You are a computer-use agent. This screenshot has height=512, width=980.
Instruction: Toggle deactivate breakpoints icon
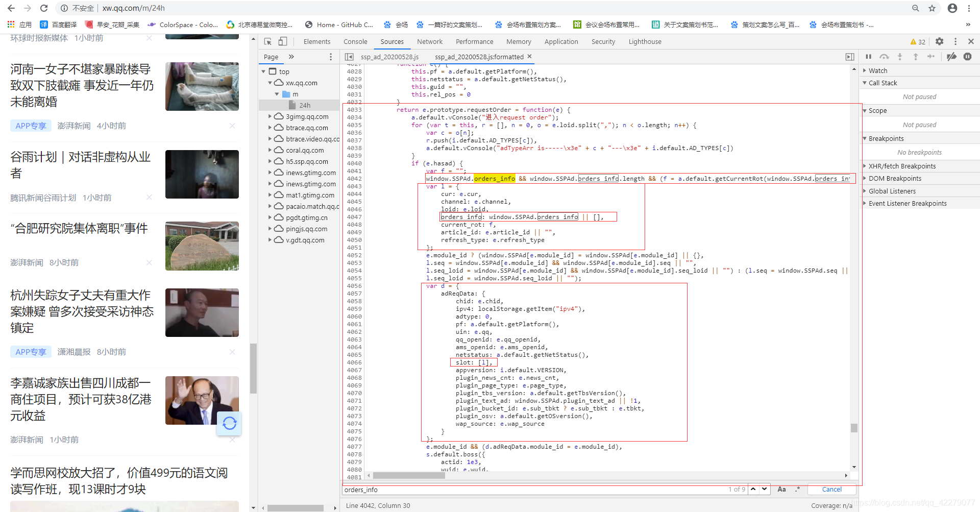[x=951, y=57]
